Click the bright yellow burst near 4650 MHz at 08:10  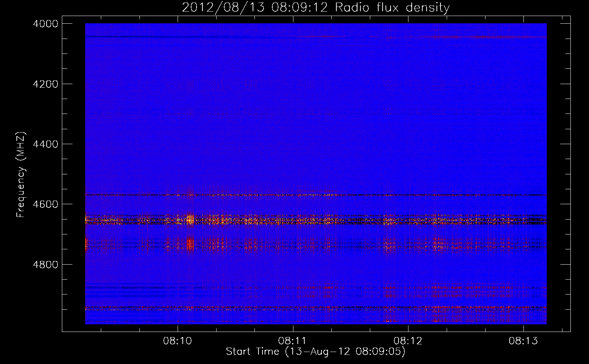click(190, 219)
